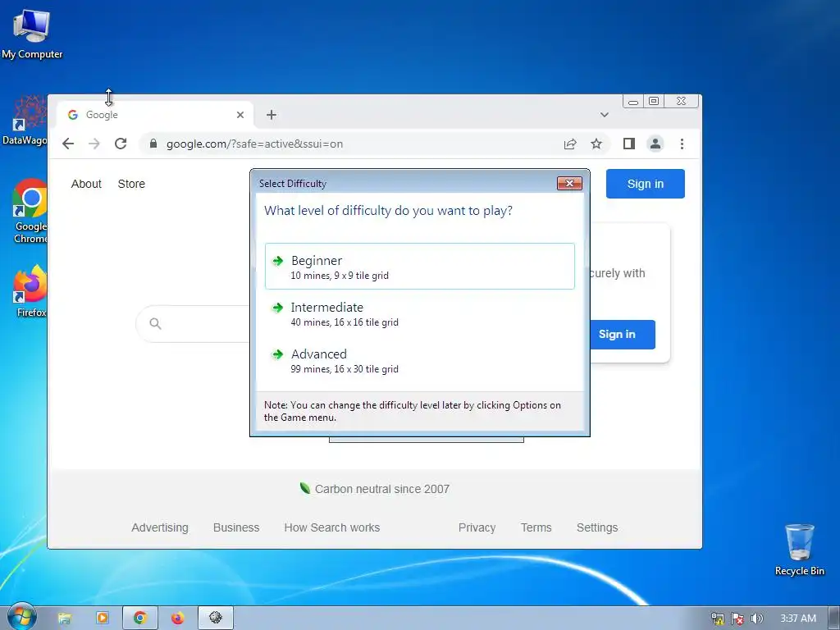Open Windows Explorer taskbar icon
Image resolution: width=840 pixels, height=630 pixels.
point(64,619)
